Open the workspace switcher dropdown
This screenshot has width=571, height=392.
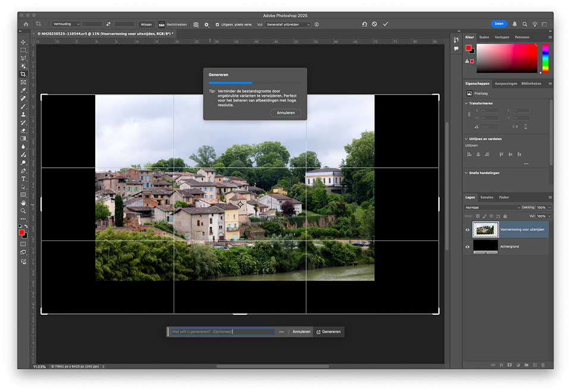(544, 24)
